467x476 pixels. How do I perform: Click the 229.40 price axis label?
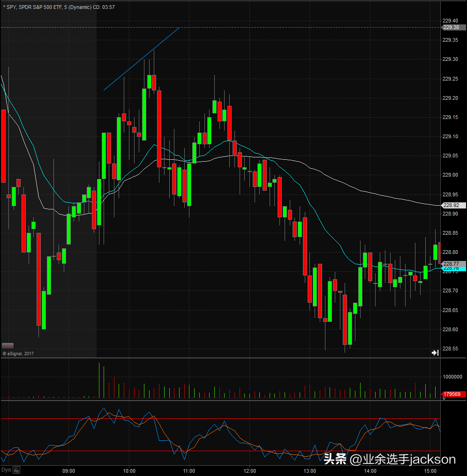point(450,21)
